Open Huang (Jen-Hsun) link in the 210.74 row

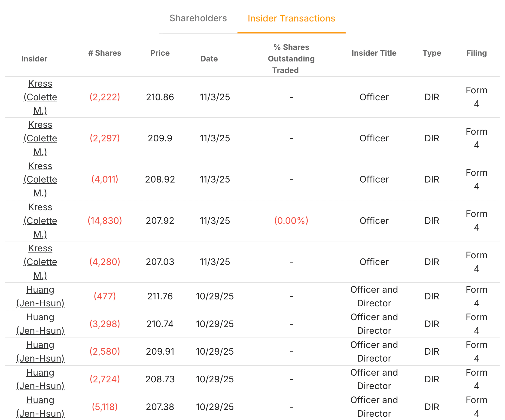click(40, 324)
